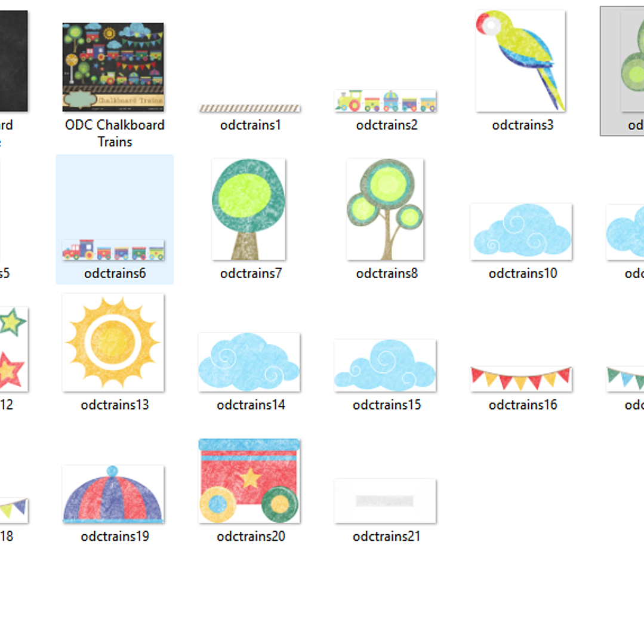Viewport: 644px width, 644px height.
Task: Choose the odctrains21 white label file
Action: [385, 501]
